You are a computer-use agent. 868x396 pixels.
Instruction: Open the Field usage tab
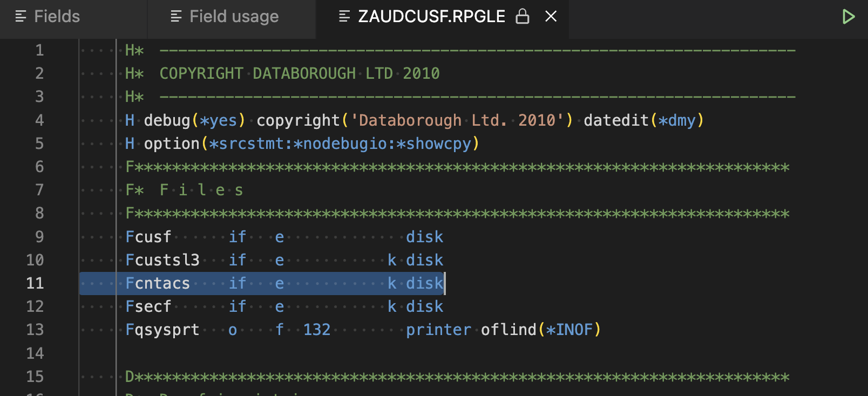[234, 17]
